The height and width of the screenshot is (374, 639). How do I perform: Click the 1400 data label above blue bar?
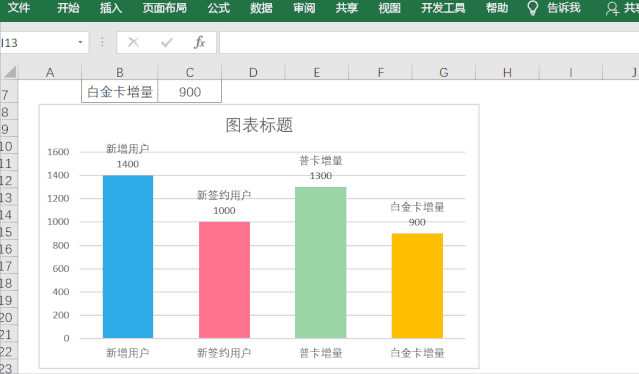click(128, 164)
